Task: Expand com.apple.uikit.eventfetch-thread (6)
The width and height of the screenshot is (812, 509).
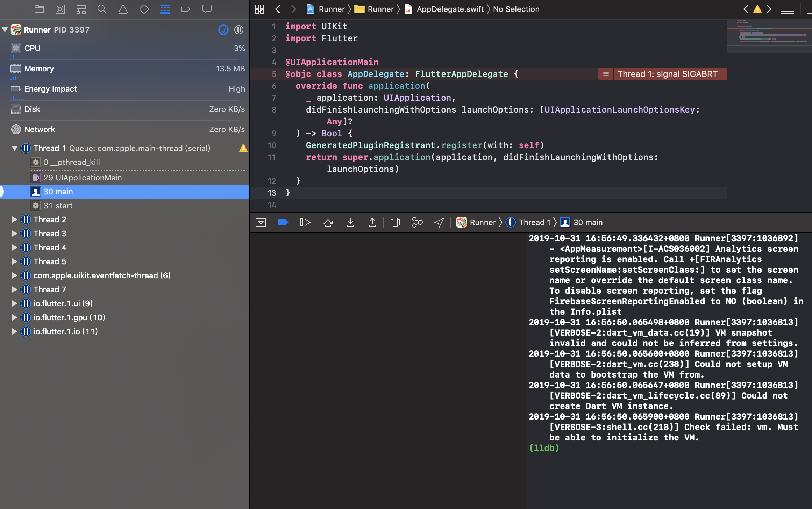Action: coord(14,275)
